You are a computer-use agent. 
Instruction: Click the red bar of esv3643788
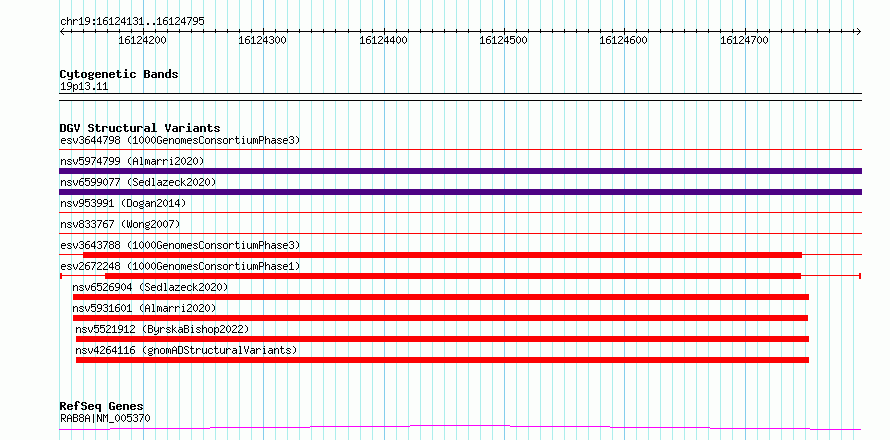tap(442, 255)
